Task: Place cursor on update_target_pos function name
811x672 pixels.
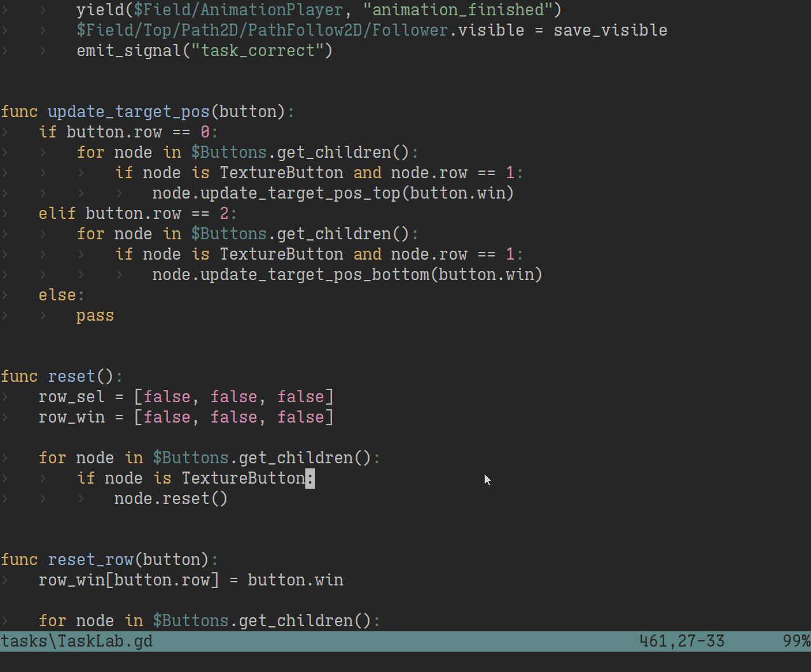Action: (128, 112)
